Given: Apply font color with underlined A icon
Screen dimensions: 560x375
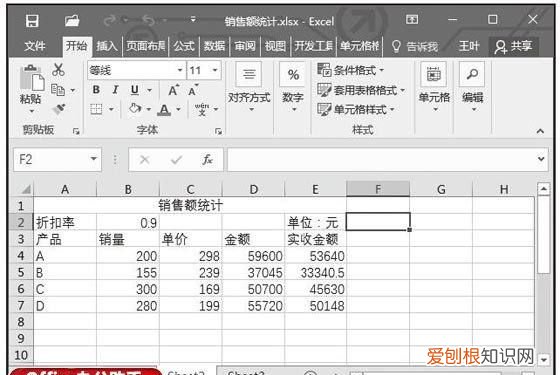Looking at the screenshot, I should 164,109.
